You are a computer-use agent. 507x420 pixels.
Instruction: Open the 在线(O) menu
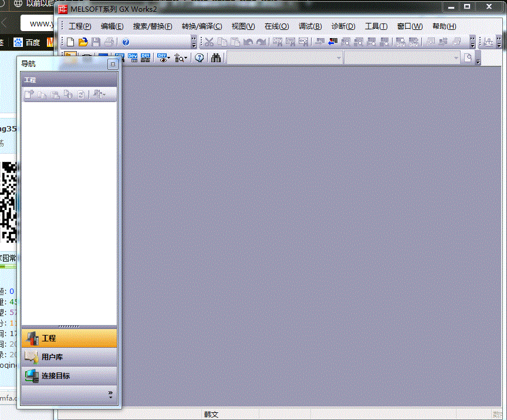(276, 26)
